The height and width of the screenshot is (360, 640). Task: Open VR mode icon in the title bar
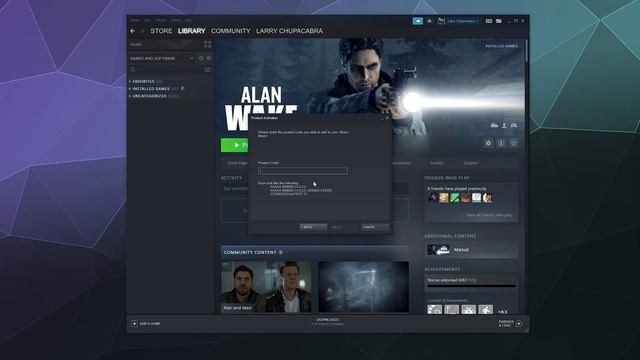(489, 21)
